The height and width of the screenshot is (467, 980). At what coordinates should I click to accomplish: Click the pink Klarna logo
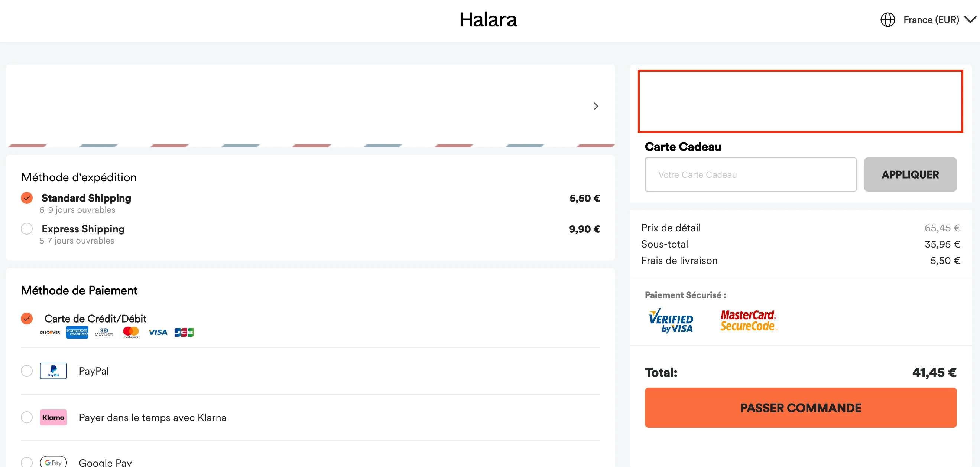[53, 417]
